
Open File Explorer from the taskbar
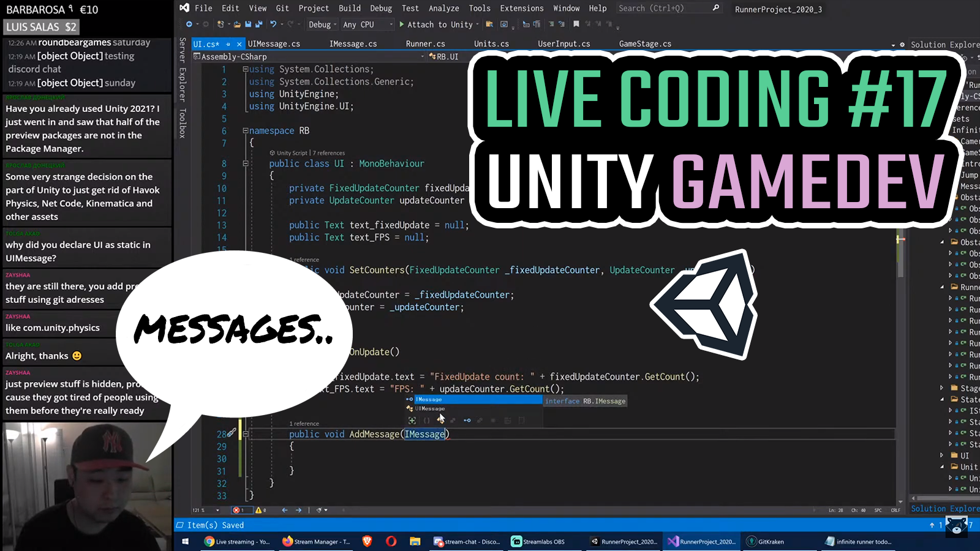click(x=415, y=541)
